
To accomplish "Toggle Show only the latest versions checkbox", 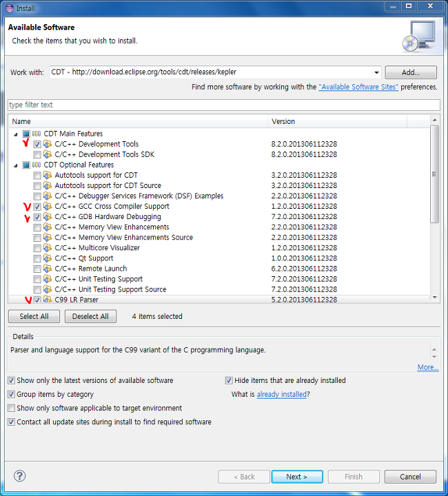I will (x=12, y=380).
